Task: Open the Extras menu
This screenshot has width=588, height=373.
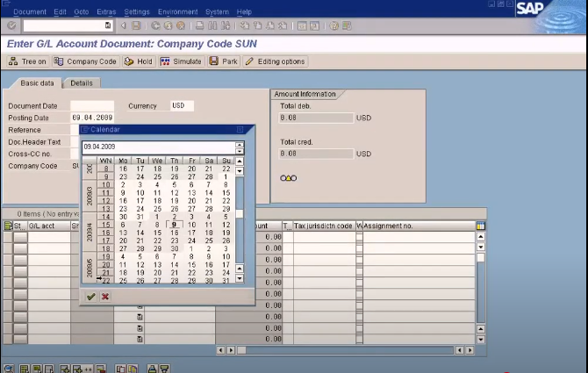Action: point(106,12)
